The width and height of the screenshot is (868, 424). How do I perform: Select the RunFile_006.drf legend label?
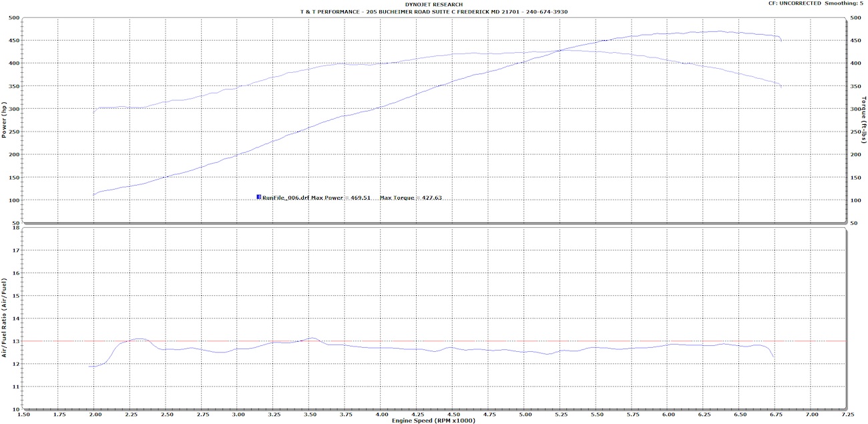click(286, 198)
